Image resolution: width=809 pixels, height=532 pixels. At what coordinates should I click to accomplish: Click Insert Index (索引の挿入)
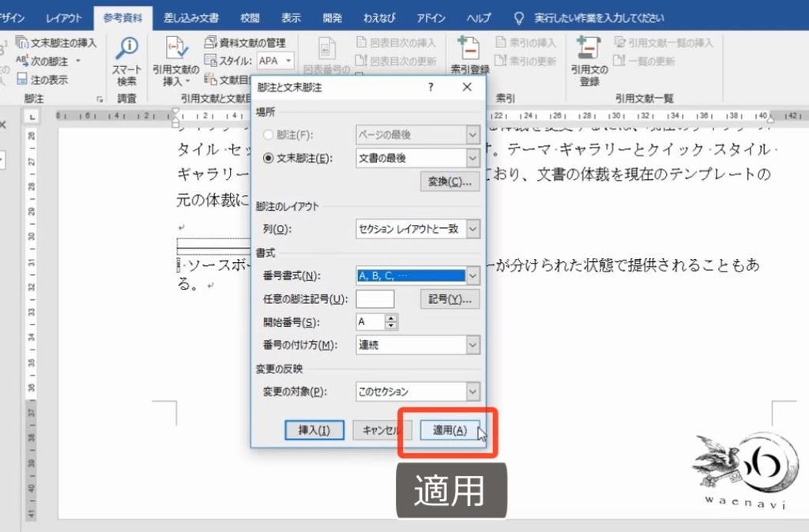click(525, 43)
